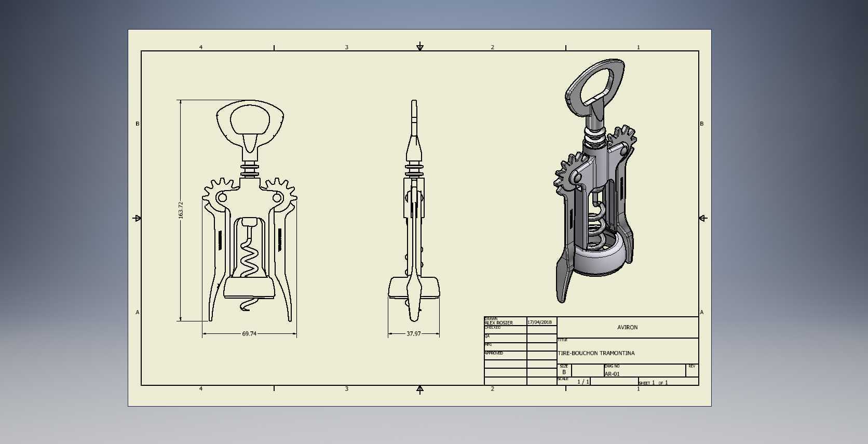Select the 69.74 width dimension
The width and height of the screenshot is (868, 444).
pyautogui.click(x=249, y=334)
